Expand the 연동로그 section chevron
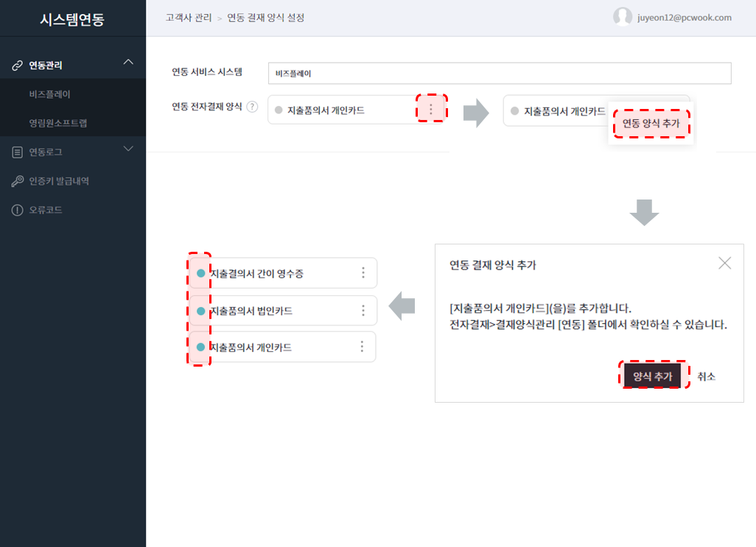 pyautogui.click(x=128, y=149)
